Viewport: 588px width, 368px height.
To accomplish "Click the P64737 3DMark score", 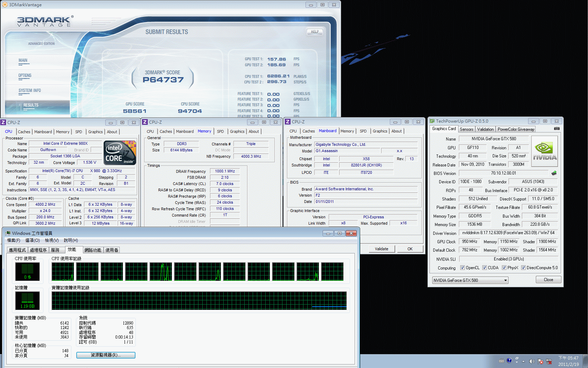I will click(x=163, y=80).
